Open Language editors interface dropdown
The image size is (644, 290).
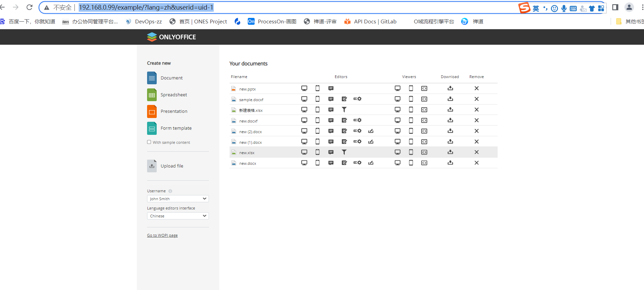pyautogui.click(x=178, y=216)
